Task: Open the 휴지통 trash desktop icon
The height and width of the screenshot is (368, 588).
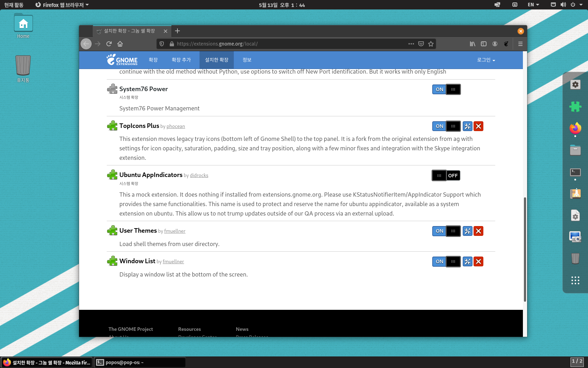Action: pyautogui.click(x=23, y=69)
